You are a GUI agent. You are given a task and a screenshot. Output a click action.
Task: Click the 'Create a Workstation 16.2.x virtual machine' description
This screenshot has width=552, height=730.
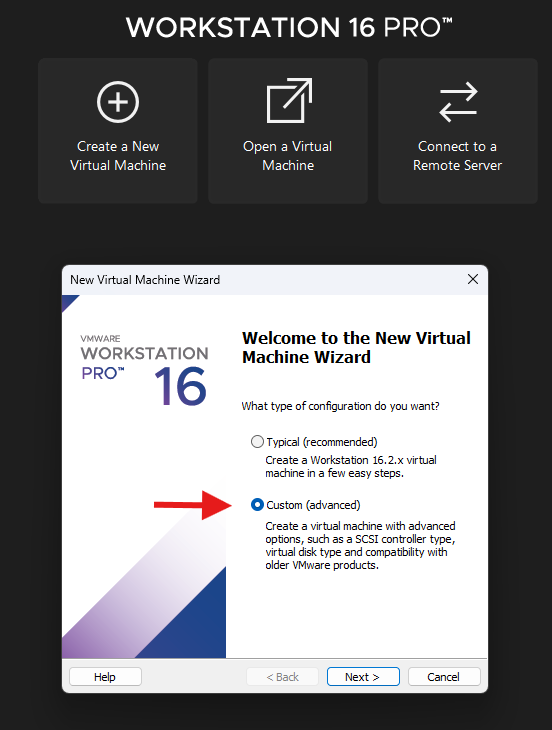click(x=351, y=466)
